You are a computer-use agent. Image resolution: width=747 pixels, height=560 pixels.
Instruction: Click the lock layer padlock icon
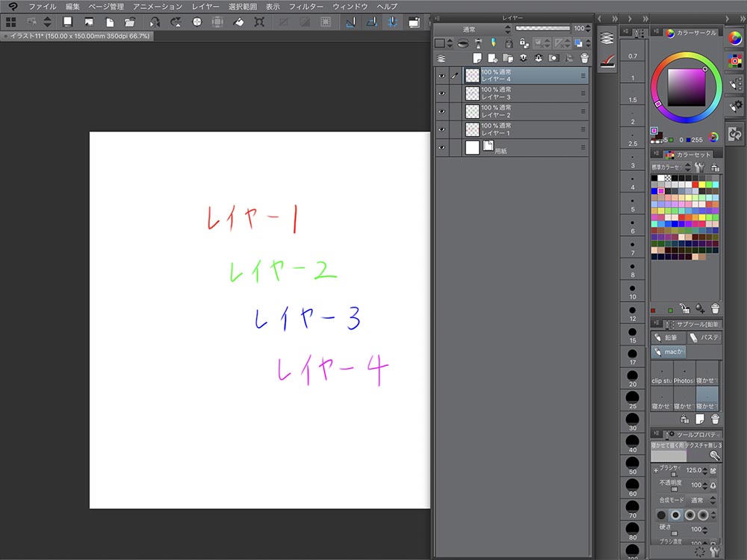click(x=508, y=43)
